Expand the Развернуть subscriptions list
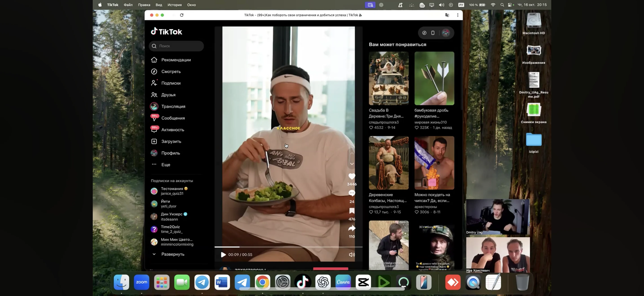 172,254
